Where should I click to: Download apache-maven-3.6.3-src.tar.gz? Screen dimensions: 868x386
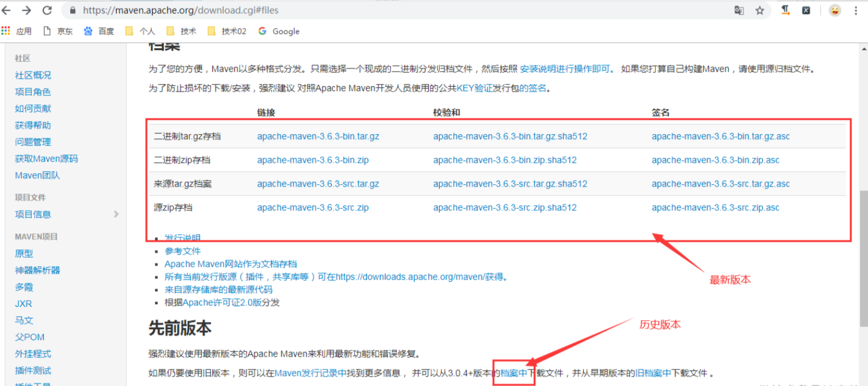coord(318,184)
